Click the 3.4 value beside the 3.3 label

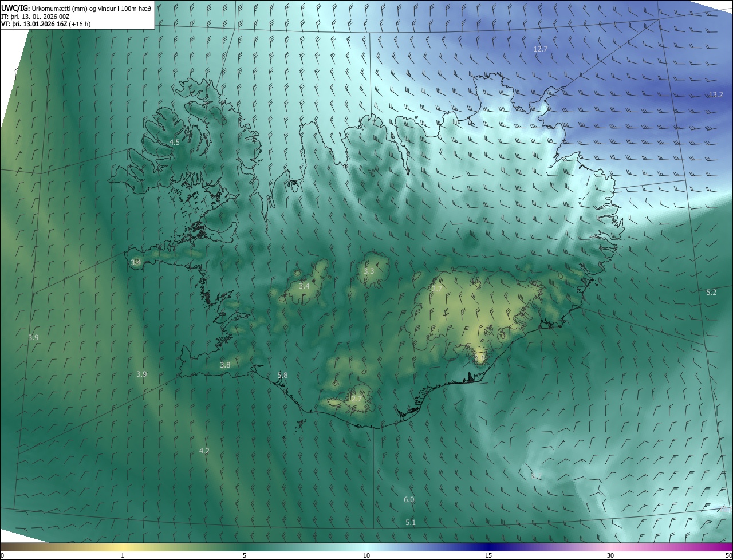pyautogui.click(x=304, y=286)
